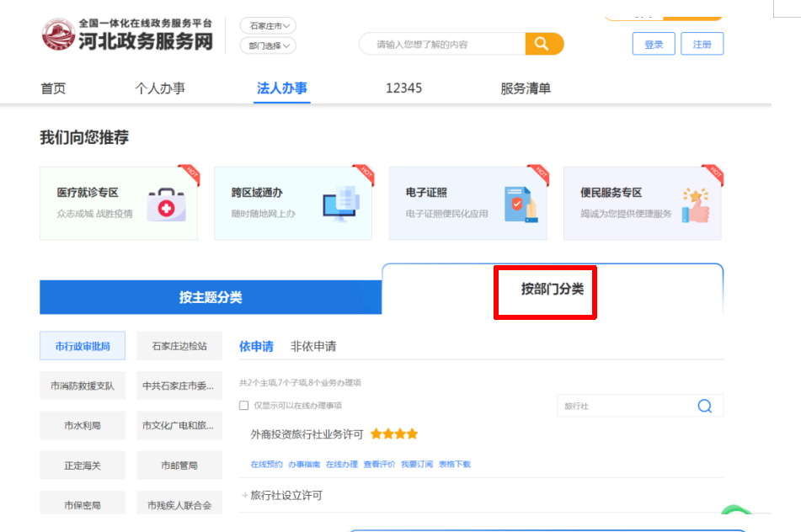The width and height of the screenshot is (801, 532).
Task: Select the 非依申请 tab
Action: tap(313, 346)
